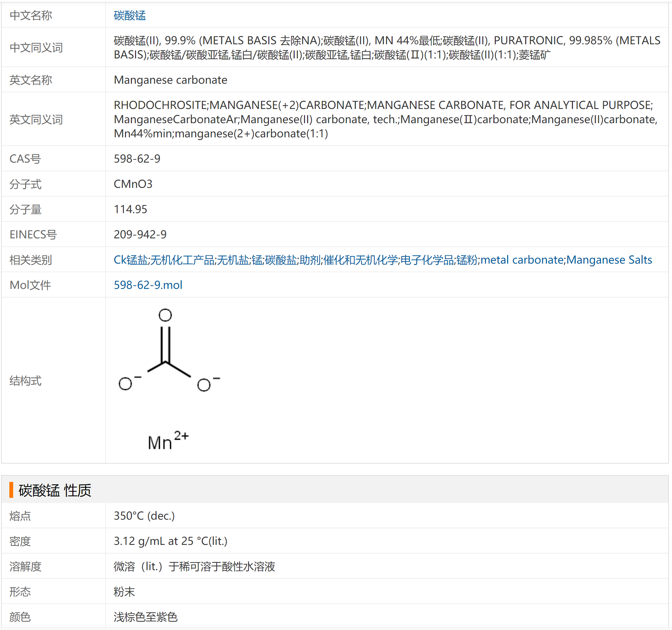Open the Ck锰盐 category link
This screenshot has width=672, height=630.
(131, 260)
